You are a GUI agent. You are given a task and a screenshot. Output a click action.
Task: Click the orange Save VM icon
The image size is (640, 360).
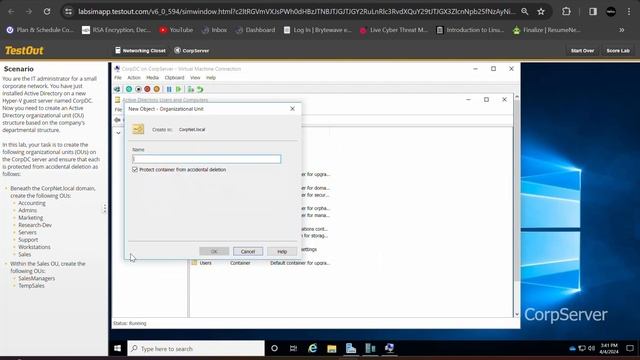point(156,89)
